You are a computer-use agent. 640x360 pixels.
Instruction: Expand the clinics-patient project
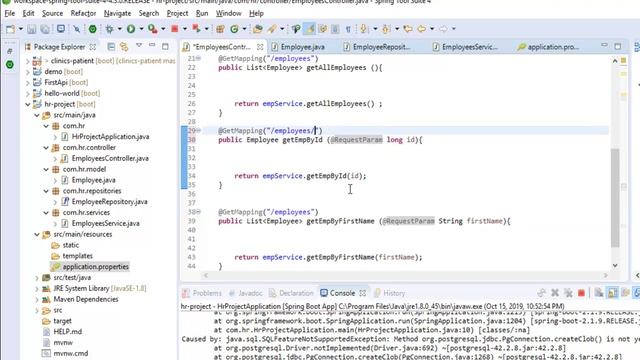(x=28, y=61)
